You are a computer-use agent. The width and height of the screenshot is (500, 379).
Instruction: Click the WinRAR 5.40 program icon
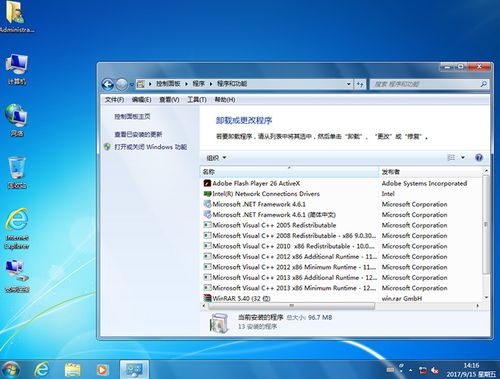point(207,298)
